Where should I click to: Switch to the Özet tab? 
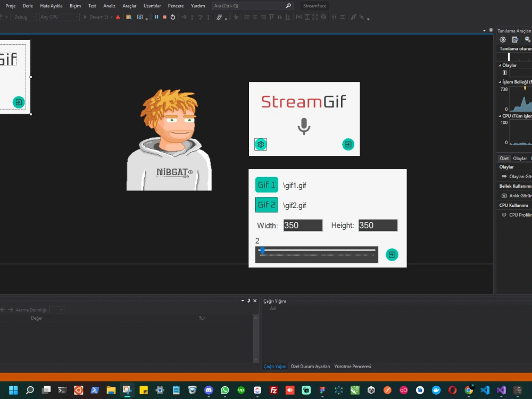coord(504,159)
